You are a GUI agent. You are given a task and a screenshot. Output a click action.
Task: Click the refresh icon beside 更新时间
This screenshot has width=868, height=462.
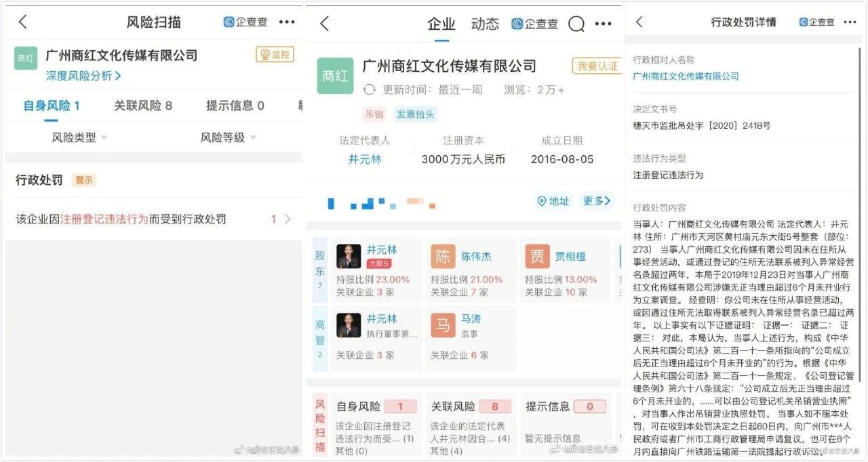370,89
